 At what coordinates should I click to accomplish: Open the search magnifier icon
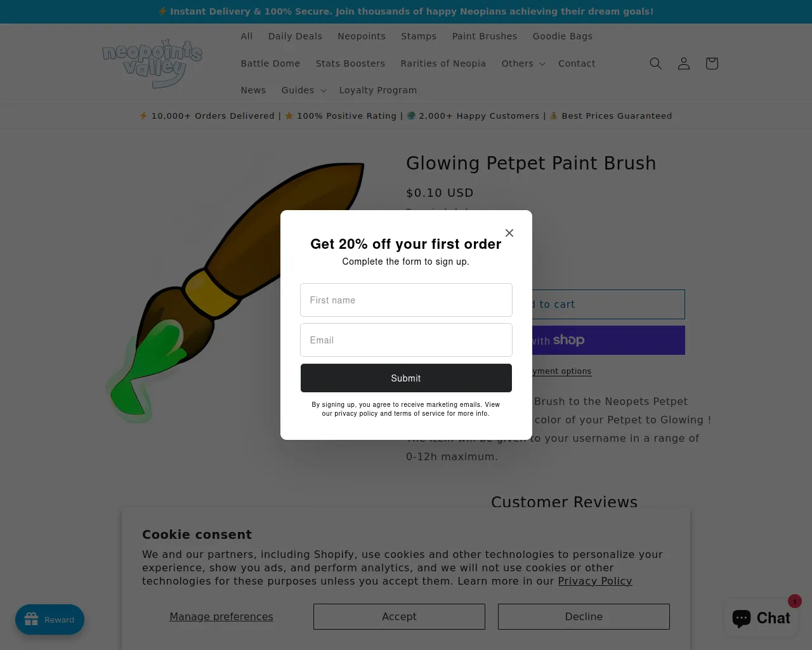coord(655,63)
